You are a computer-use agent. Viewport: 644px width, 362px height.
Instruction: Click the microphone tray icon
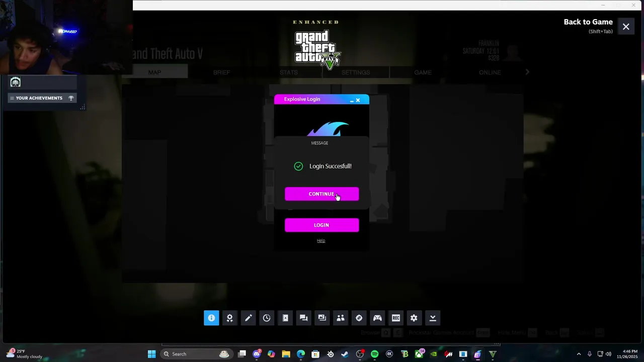point(589,354)
